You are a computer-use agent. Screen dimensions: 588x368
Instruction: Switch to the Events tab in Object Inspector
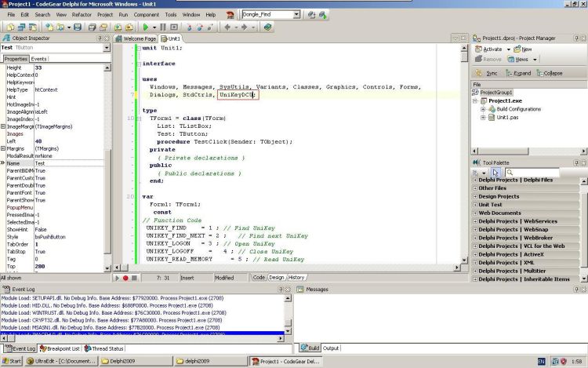coord(39,59)
